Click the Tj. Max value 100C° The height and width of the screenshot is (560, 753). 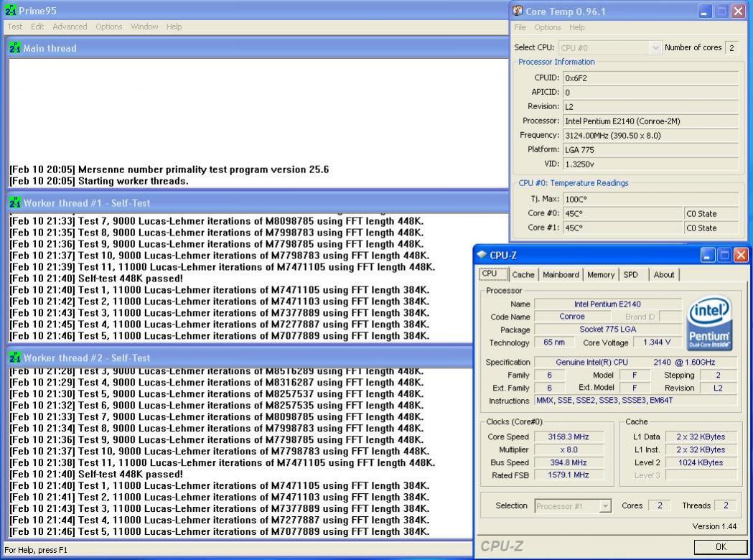651,199
